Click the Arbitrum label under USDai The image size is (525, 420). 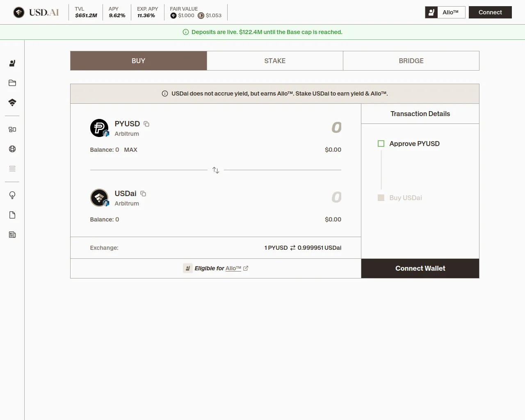(x=127, y=203)
